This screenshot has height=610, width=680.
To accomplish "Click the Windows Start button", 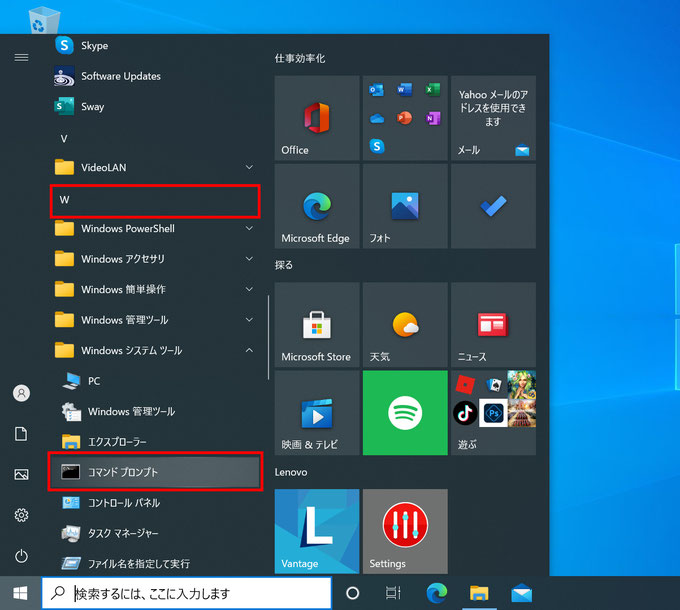I will tap(20, 593).
